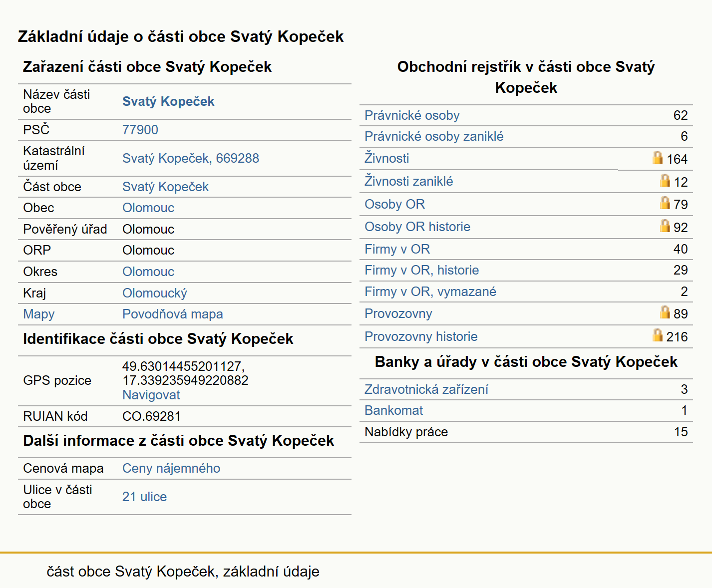Click the Navigovat link under GPS coordinates
The width and height of the screenshot is (712, 588).
[x=151, y=395]
